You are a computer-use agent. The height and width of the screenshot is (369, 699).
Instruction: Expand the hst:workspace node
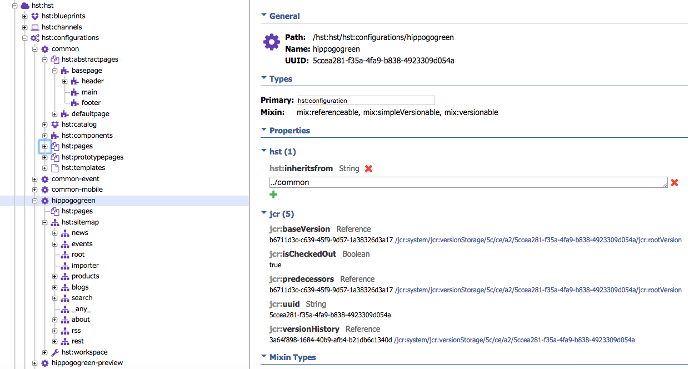pyautogui.click(x=45, y=353)
